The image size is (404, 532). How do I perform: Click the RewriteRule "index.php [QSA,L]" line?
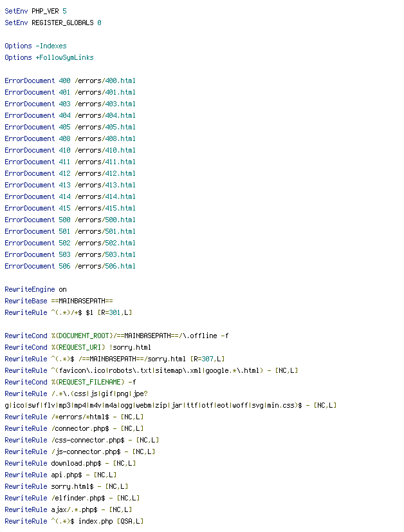pyautogui.click(x=74, y=521)
